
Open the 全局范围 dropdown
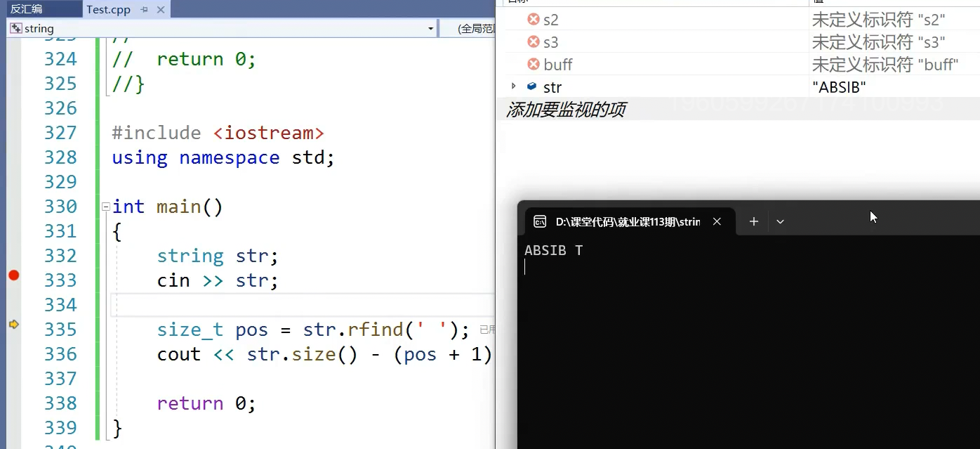(x=476, y=29)
